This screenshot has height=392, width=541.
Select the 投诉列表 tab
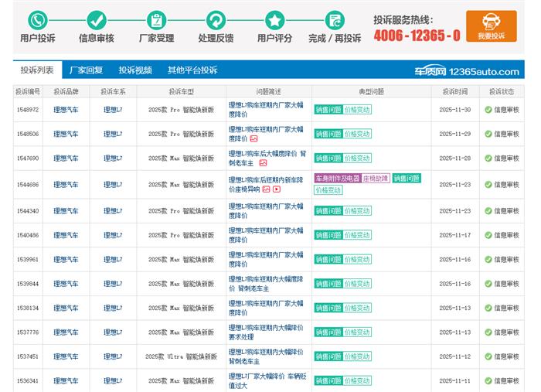click(37, 70)
